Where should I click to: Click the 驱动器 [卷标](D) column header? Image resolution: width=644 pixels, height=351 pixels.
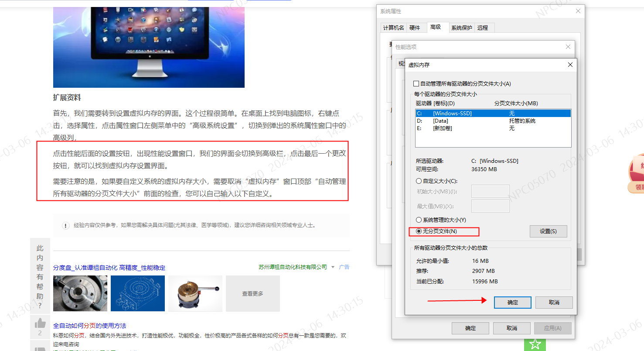pyautogui.click(x=436, y=103)
